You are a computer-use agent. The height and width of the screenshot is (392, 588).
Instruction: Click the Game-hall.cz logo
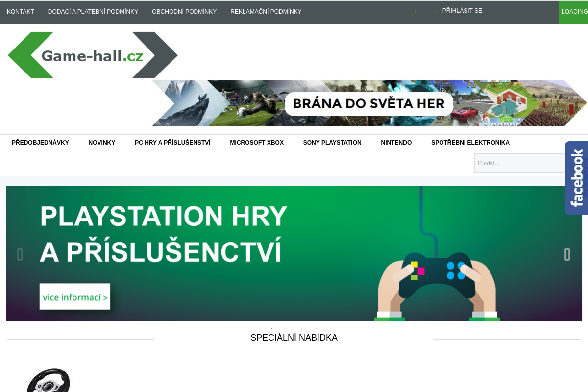pos(93,55)
